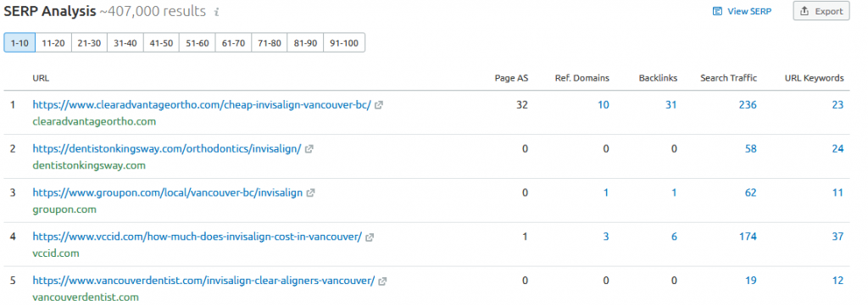The width and height of the screenshot is (868, 306).
Task: Click external link icon beside vccid URL
Action: pos(370,236)
